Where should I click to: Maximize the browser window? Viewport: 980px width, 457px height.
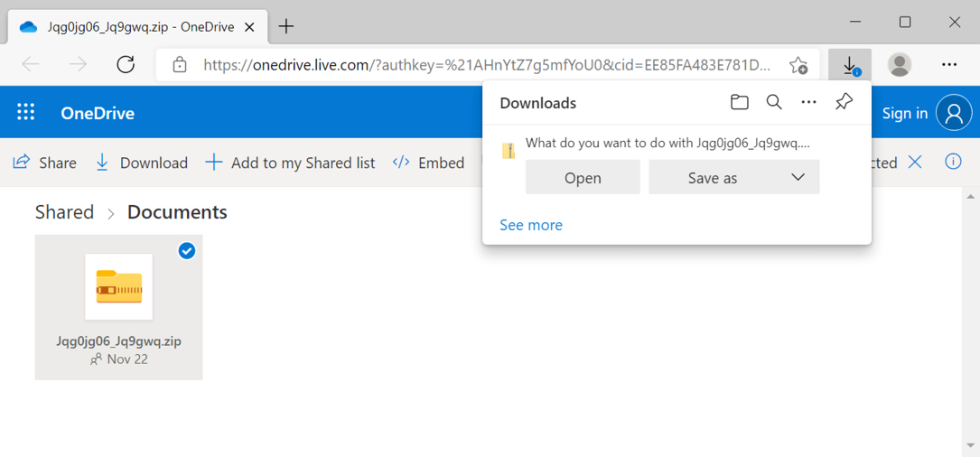tap(905, 23)
